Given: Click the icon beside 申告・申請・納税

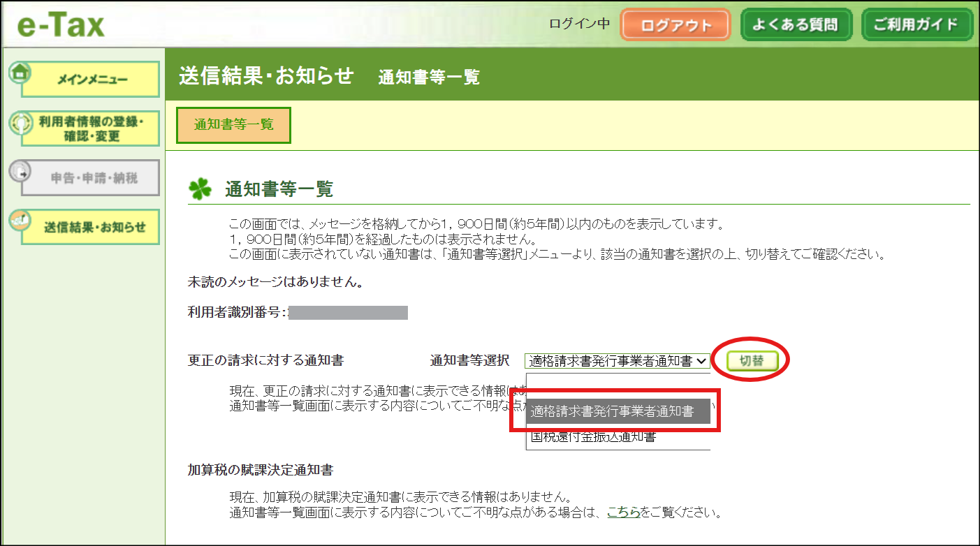Looking at the screenshot, I should (x=20, y=170).
